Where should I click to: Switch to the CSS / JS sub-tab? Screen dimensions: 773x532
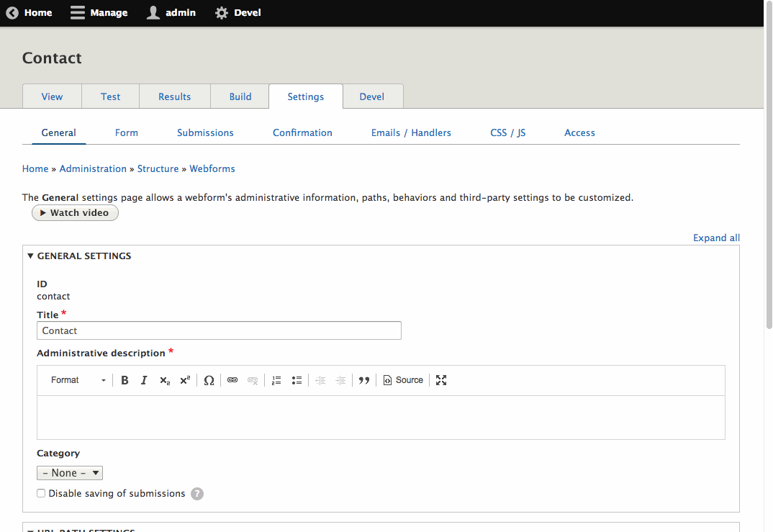(507, 132)
